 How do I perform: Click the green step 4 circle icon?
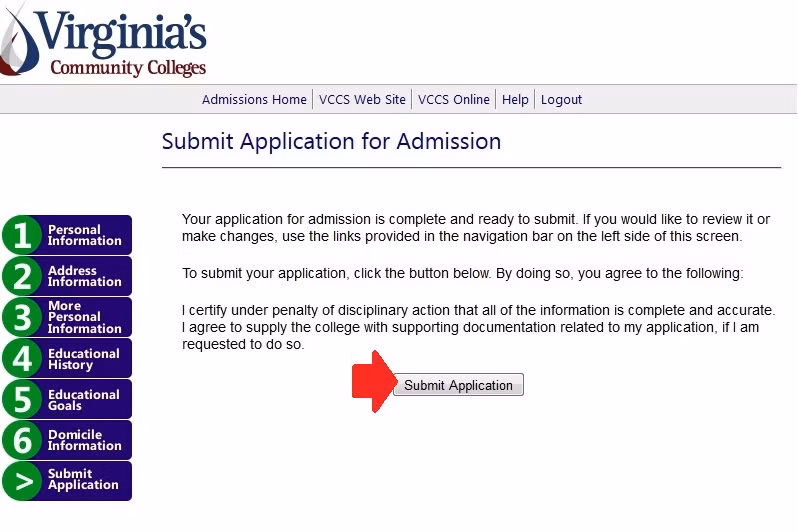tap(20, 359)
